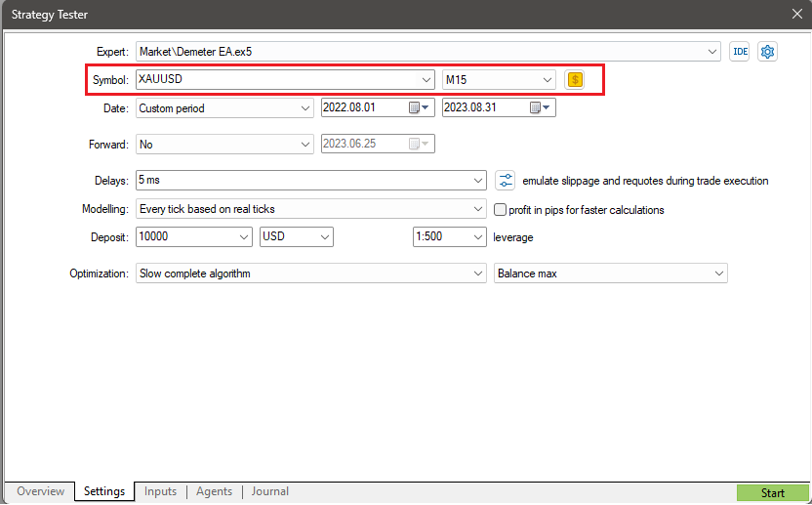812x505 pixels.
Task: Expand the Expert dropdown list
Action: click(x=712, y=52)
